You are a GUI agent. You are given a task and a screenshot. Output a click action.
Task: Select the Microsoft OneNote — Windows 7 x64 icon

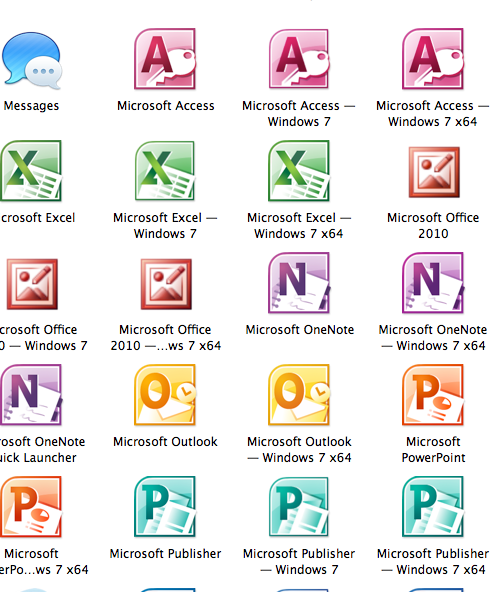click(x=433, y=283)
